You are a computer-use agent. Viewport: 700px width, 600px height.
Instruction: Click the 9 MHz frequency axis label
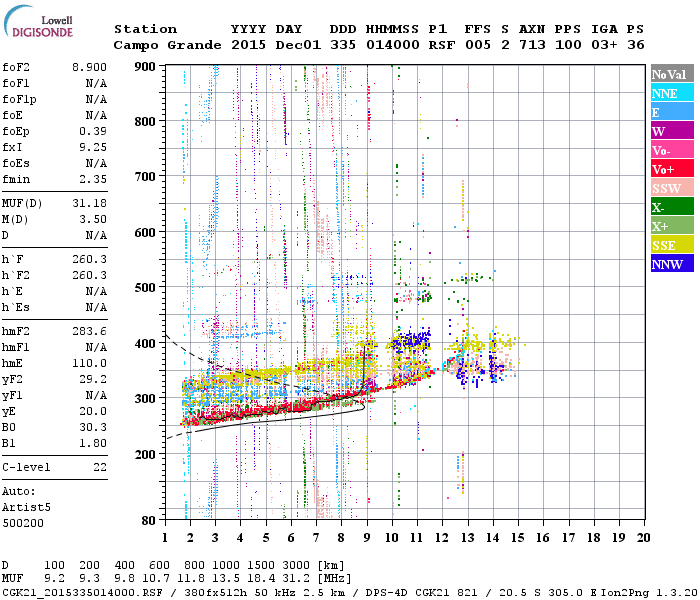[367, 538]
